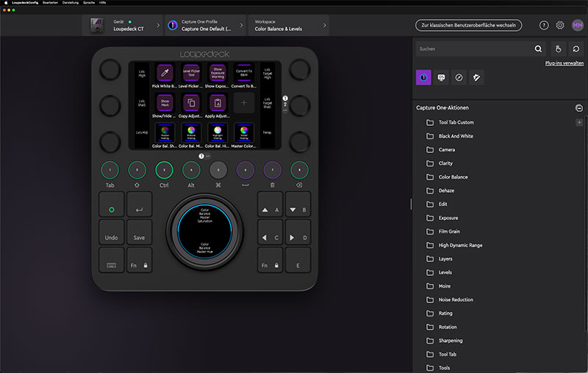The image size is (588, 373).
Task: Select Color Balance Midtone tinting button
Action: [x=191, y=132]
